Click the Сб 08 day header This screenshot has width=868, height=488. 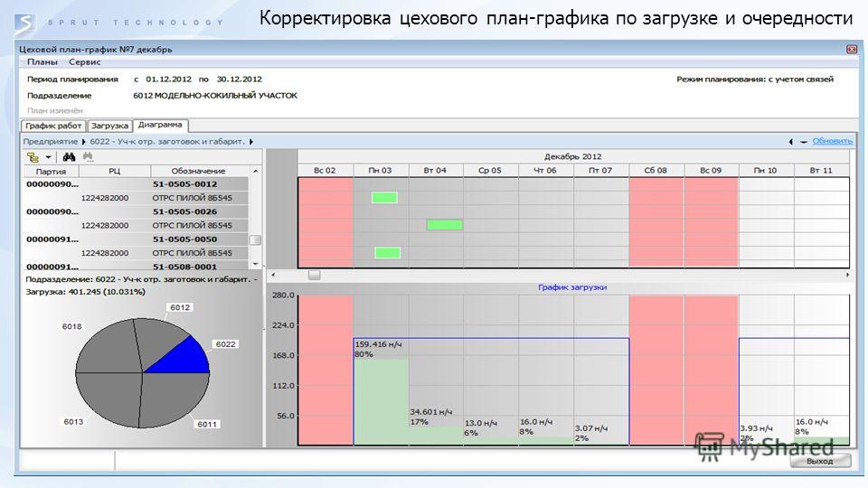click(x=656, y=171)
